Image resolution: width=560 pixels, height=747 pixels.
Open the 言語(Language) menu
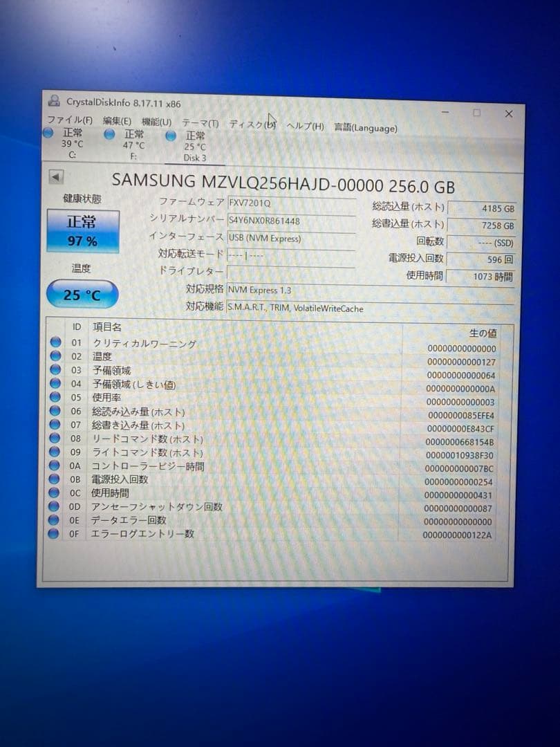pos(365,127)
